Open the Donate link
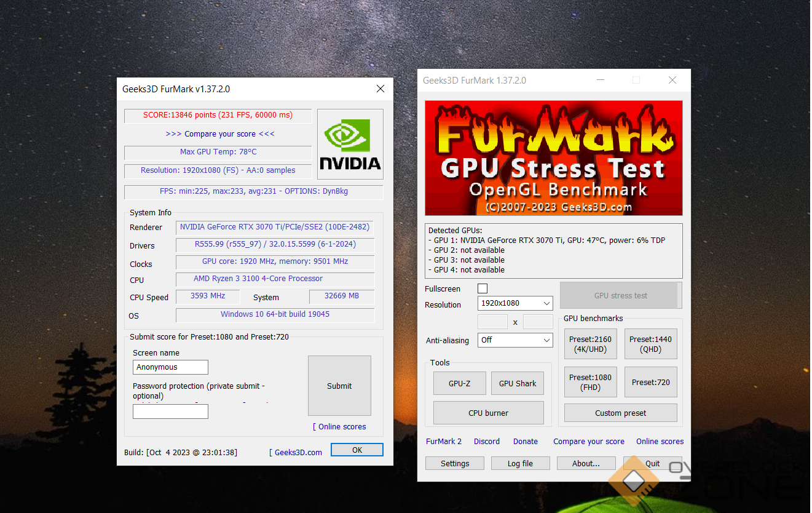 click(526, 442)
